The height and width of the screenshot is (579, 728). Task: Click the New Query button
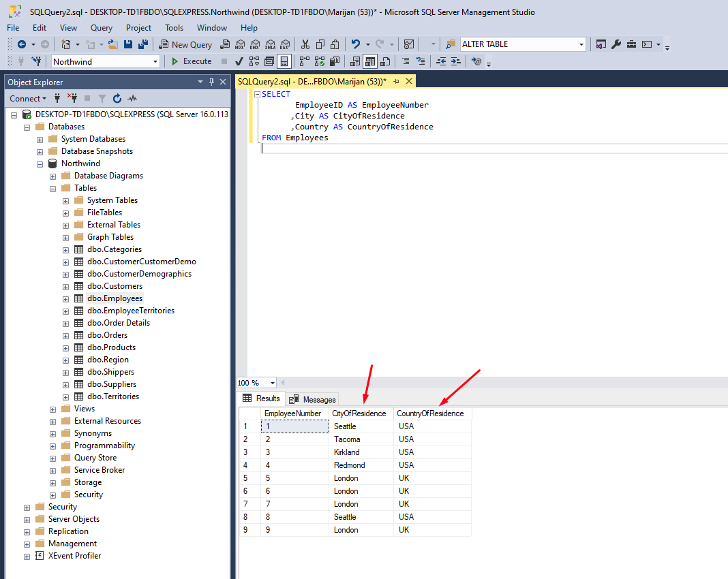point(185,44)
